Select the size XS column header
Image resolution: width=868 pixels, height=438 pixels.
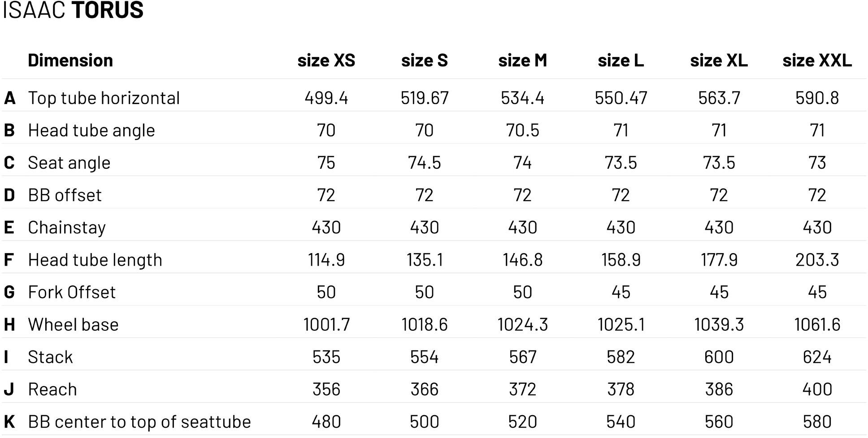point(326,60)
